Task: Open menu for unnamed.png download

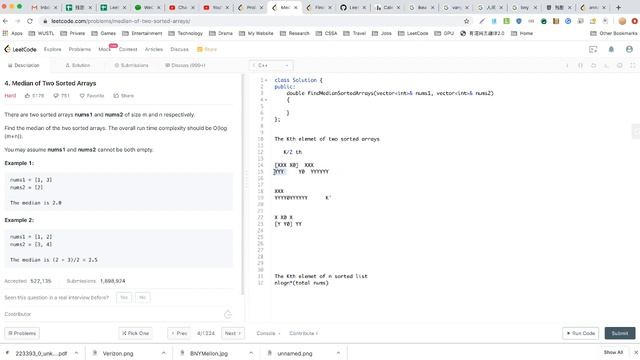Action: [338, 353]
